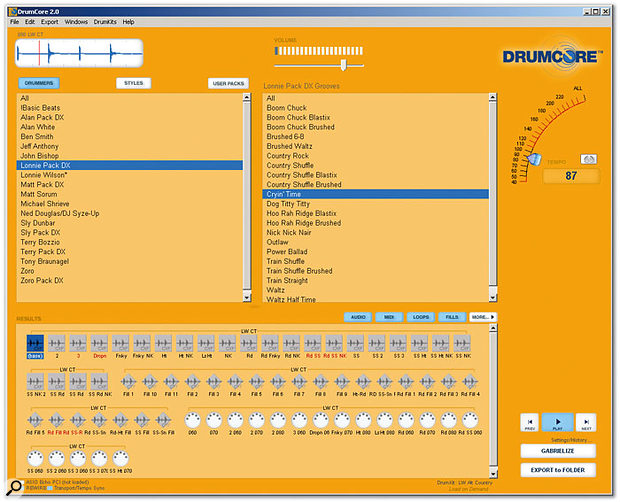
Task: Select the Fill 9 audio fill icon
Action: click(342, 382)
